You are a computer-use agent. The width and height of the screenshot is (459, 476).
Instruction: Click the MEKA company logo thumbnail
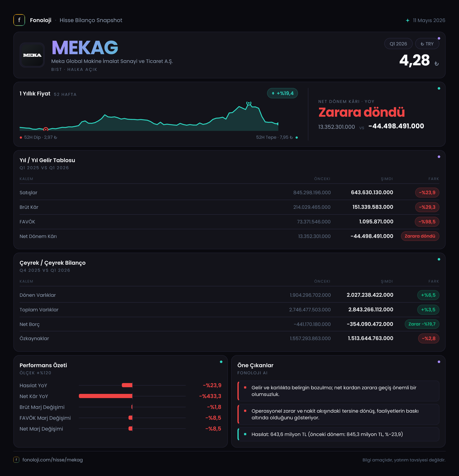32,55
